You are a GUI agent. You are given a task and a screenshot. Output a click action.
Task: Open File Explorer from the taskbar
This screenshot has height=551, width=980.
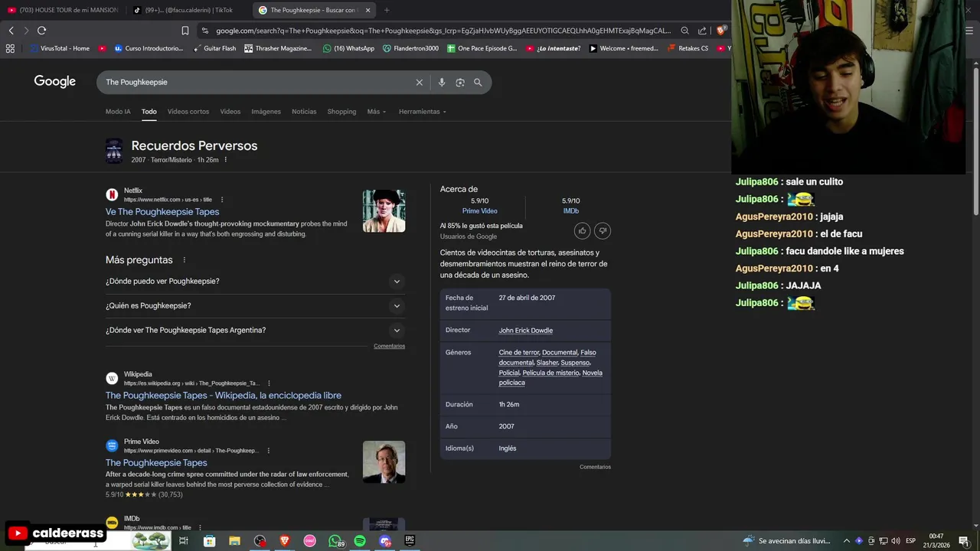point(234,541)
